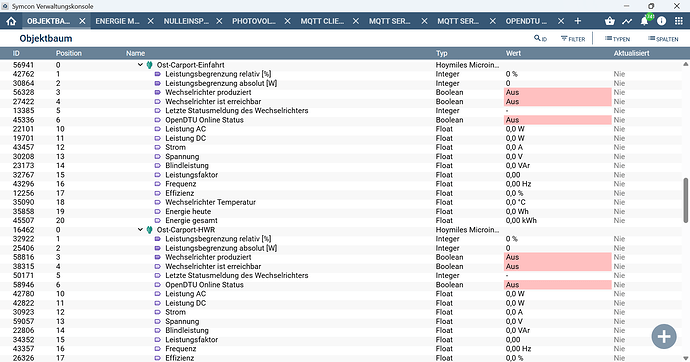Switch to the NULLEINSP... tab

pos(186,21)
